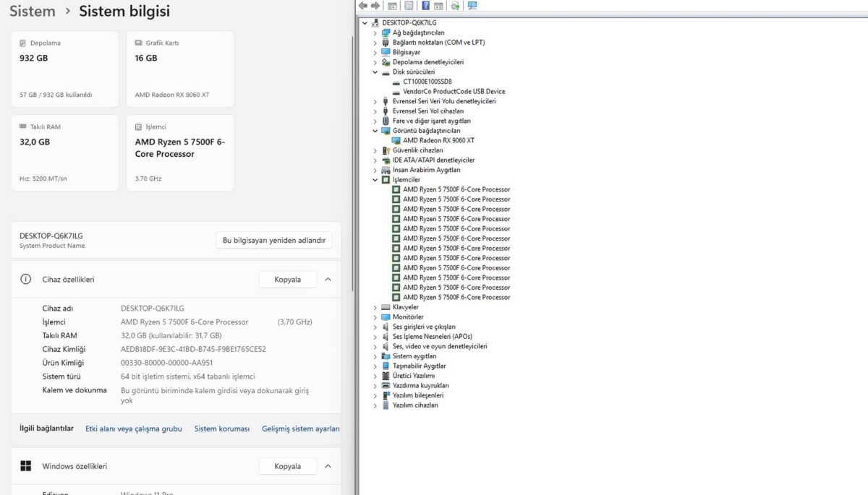Click the Ağ bağdaştırıcıları network icon
Viewport: 868px width, 495px height.
[386, 33]
